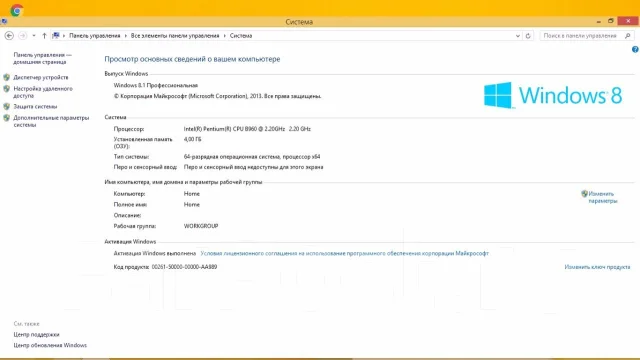Click the Windows 8 logo
This screenshot has height=360, width=640.
[553, 95]
